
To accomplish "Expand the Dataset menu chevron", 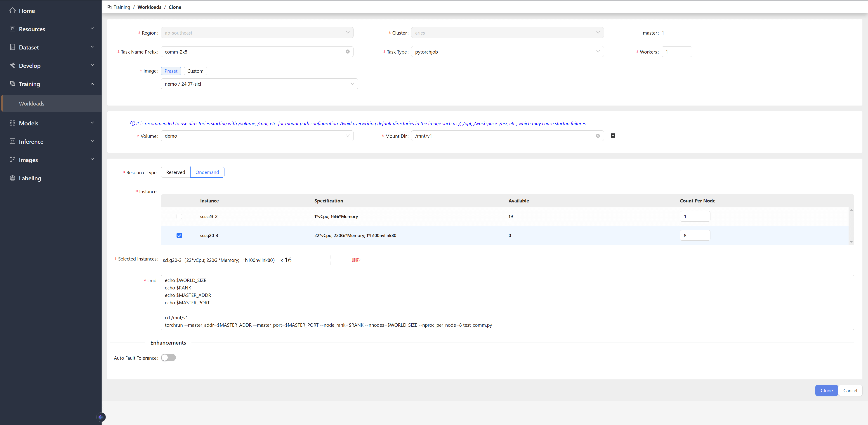I will click(92, 47).
